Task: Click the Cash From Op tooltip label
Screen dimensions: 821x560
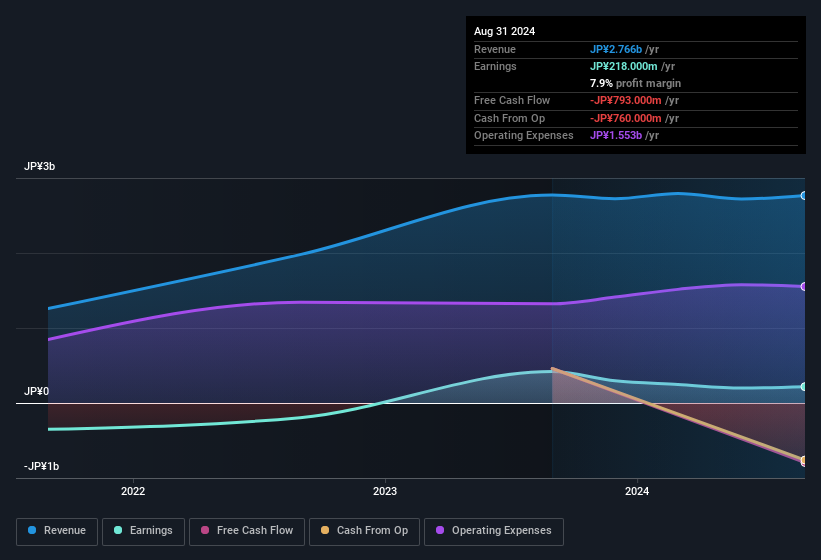Action: [x=509, y=118]
